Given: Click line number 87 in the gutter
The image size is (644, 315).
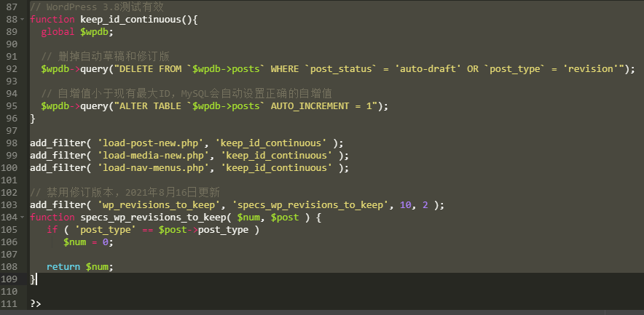Looking at the screenshot, I should (12, 7).
